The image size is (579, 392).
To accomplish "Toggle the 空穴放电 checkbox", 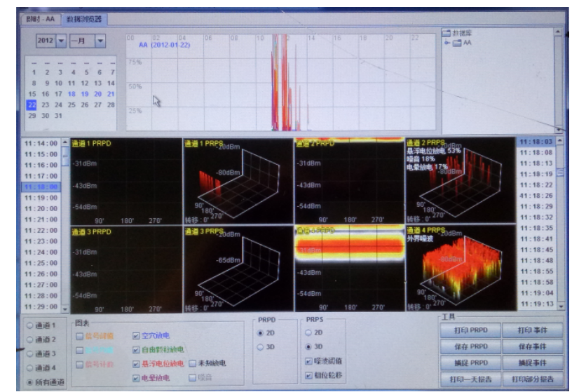I will 136,336.
